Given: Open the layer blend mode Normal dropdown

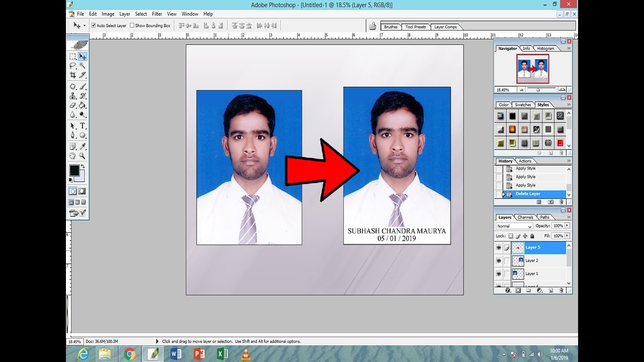Looking at the screenshot, I should click(515, 226).
